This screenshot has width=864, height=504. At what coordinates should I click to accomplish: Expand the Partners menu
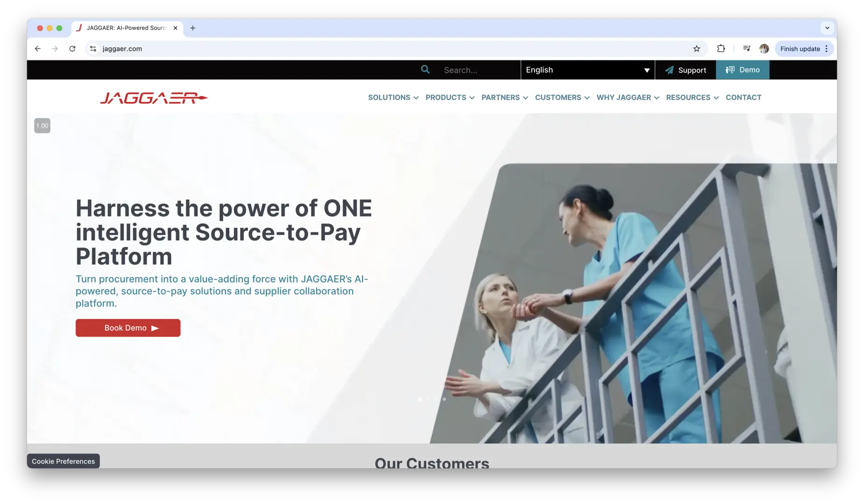[x=505, y=98]
